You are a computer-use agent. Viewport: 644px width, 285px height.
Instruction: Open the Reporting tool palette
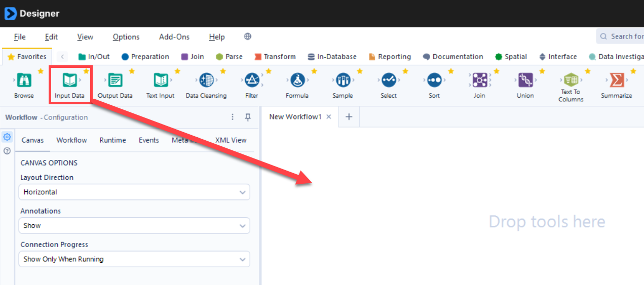click(x=389, y=57)
